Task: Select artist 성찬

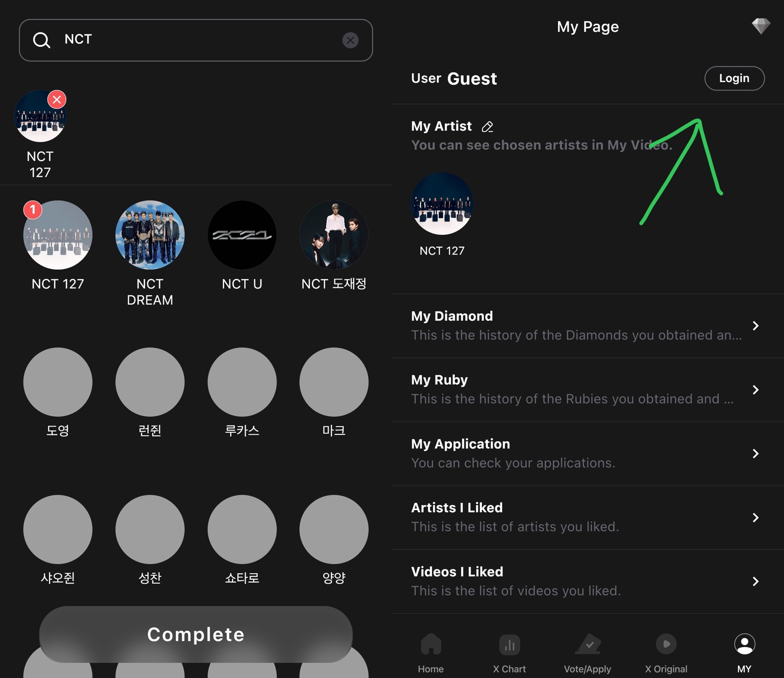Action: (x=150, y=530)
